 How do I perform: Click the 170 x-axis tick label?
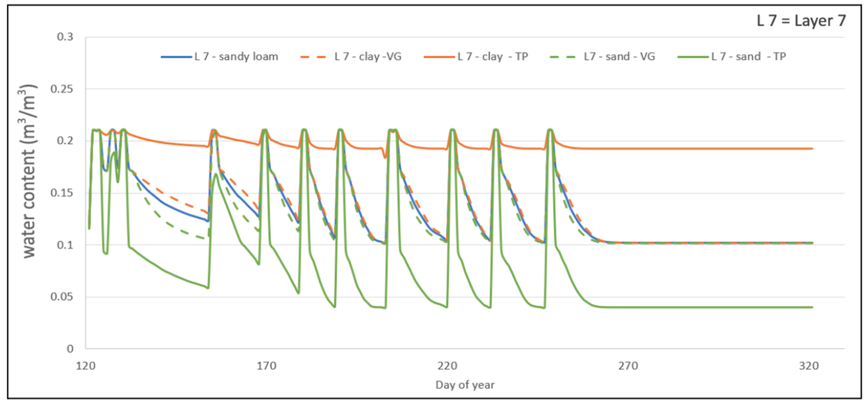(266, 366)
